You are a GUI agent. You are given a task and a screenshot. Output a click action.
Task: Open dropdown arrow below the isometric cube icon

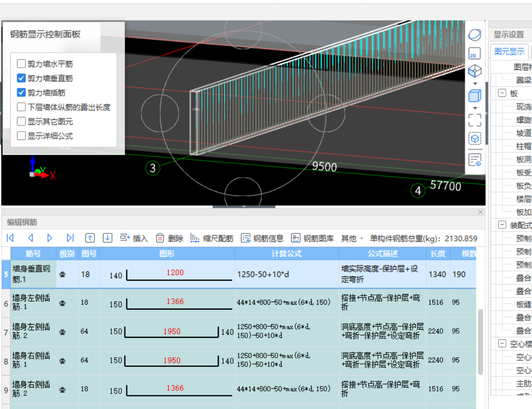475,83
